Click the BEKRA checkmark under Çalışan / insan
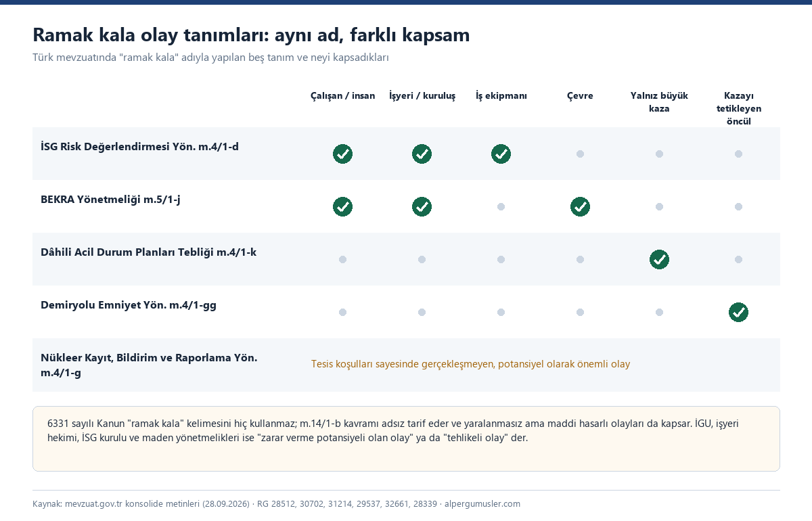The image size is (812, 521). coord(342,207)
